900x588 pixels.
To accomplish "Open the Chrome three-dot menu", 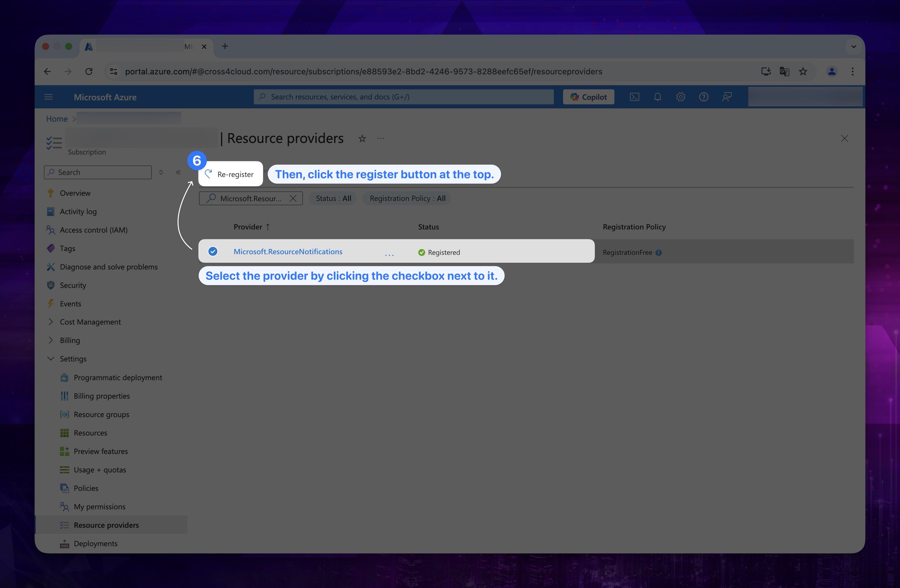I will tap(852, 71).
